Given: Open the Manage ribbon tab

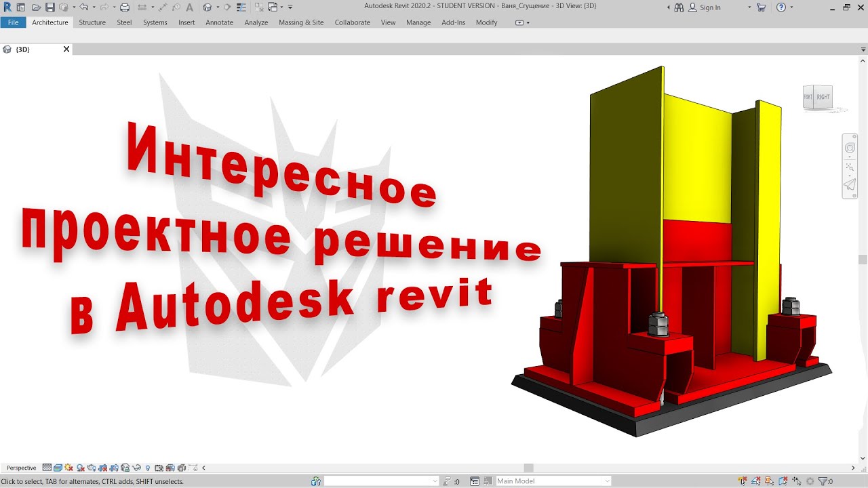Looking at the screenshot, I should pyautogui.click(x=418, y=22).
